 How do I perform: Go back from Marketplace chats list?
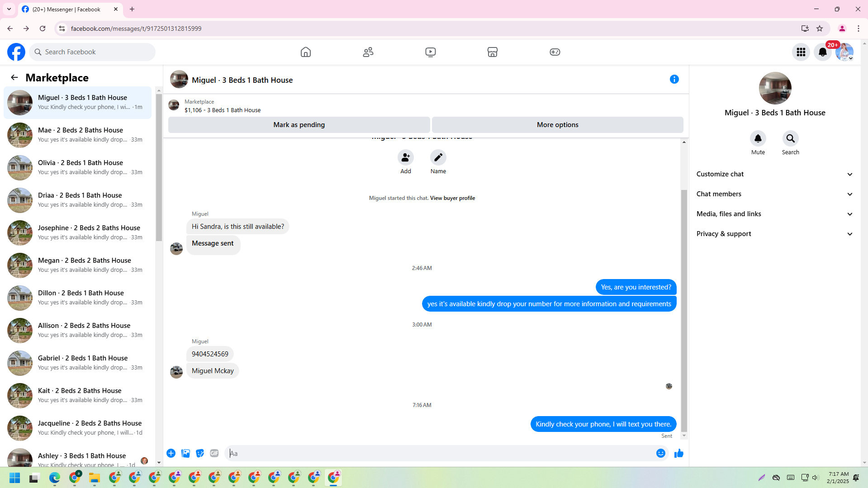(x=14, y=77)
